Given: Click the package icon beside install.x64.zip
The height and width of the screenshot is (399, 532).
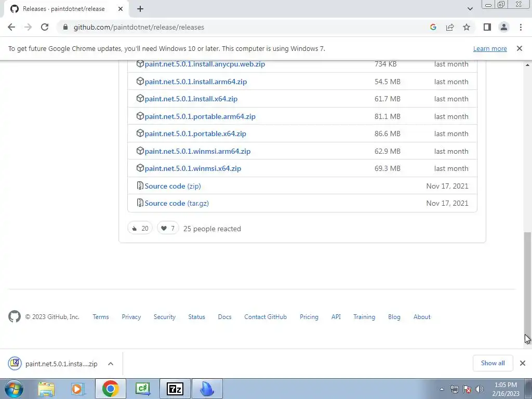Looking at the screenshot, I should (140, 98).
